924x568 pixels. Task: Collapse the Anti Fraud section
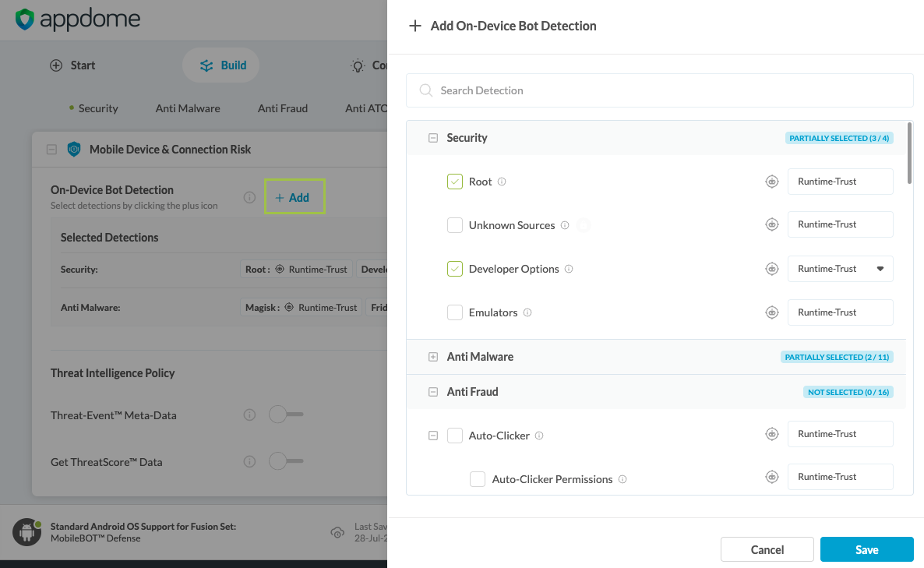pyautogui.click(x=433, y=392)
